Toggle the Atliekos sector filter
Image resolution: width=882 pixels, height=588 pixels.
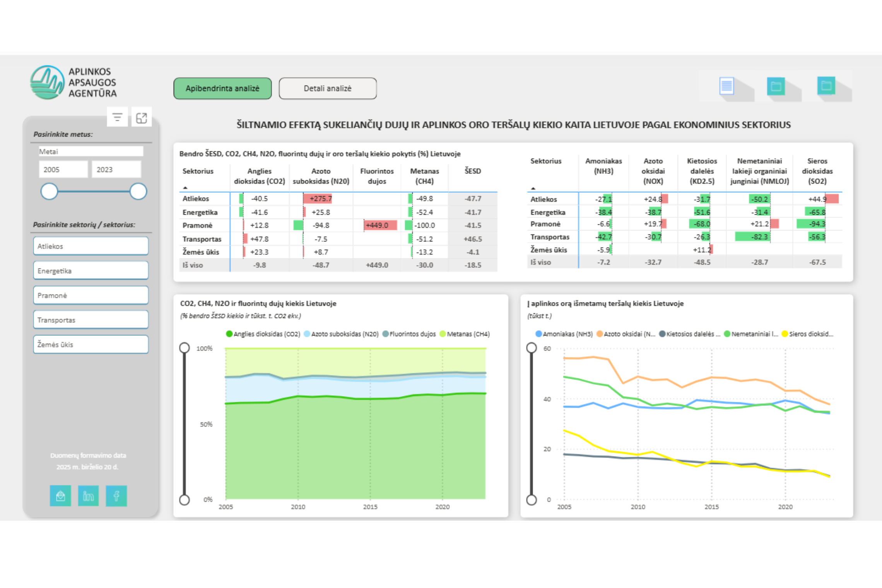(x=91, y=246)
